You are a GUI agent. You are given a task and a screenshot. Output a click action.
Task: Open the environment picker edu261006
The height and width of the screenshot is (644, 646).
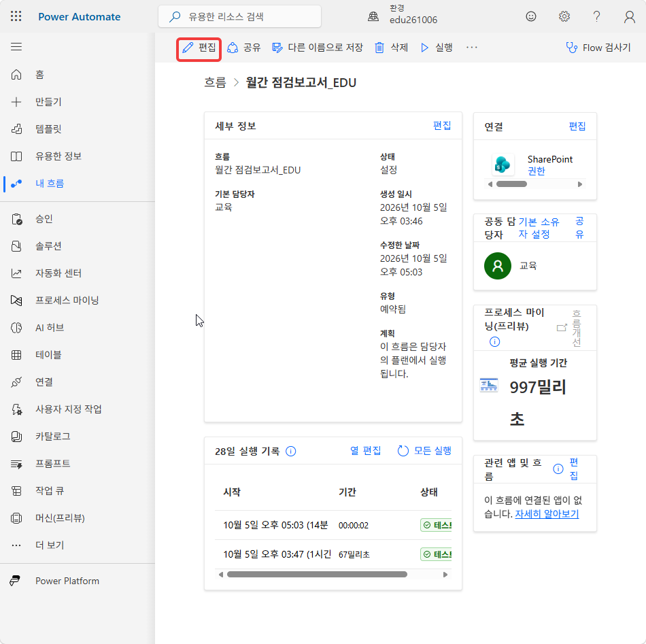pos(403,15)
